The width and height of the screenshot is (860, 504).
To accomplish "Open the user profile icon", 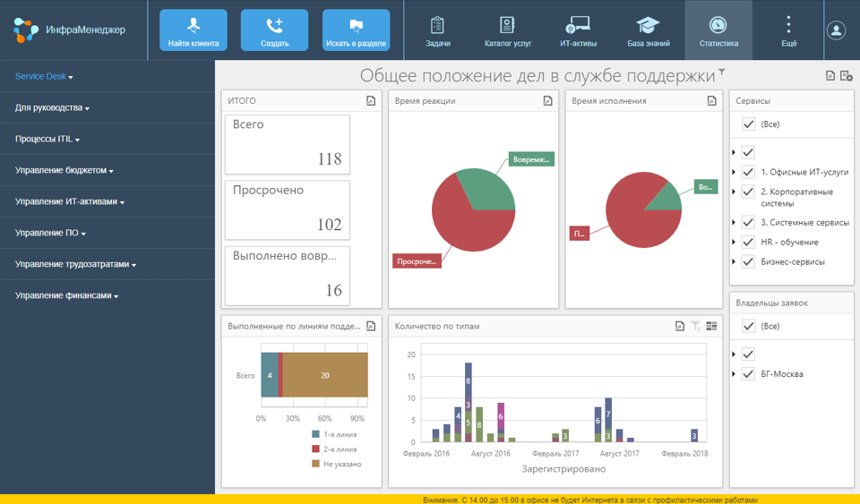I will click(837, 30).
